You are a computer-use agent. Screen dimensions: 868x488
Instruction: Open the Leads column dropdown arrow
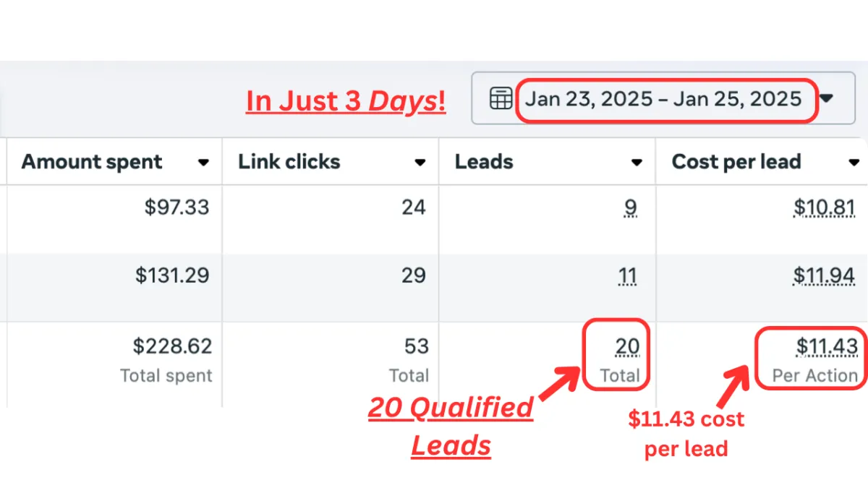point(637,163)
